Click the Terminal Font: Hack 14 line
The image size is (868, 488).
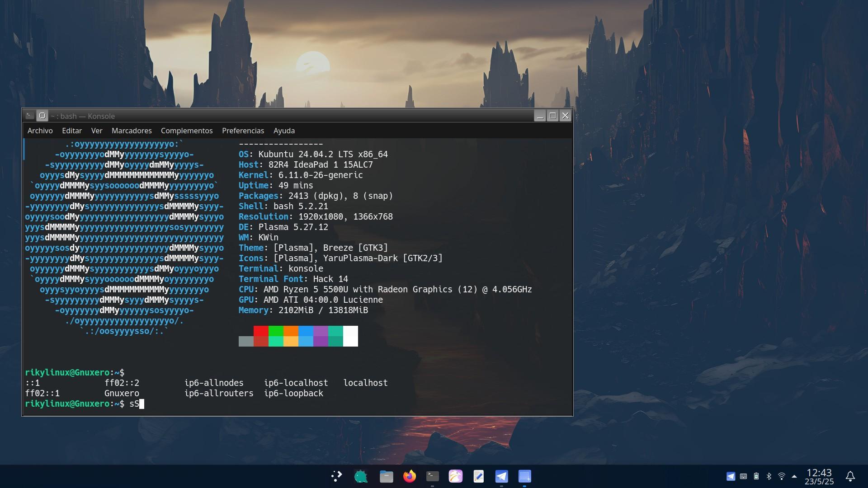[x=293, y=279]
